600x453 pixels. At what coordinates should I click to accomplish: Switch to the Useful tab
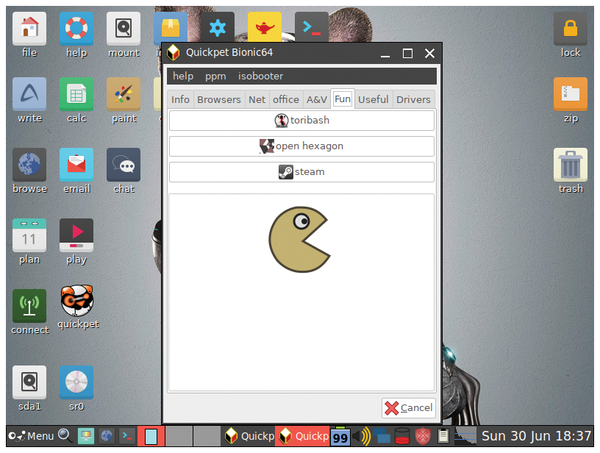click(x=373, y=99)
